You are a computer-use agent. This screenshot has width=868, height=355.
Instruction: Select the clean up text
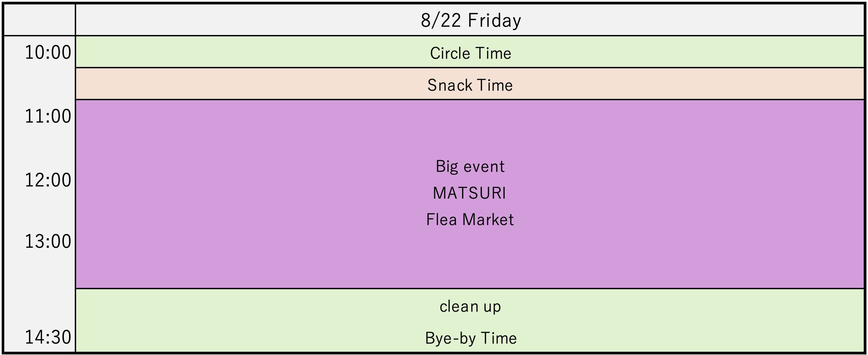coord(470,307)
